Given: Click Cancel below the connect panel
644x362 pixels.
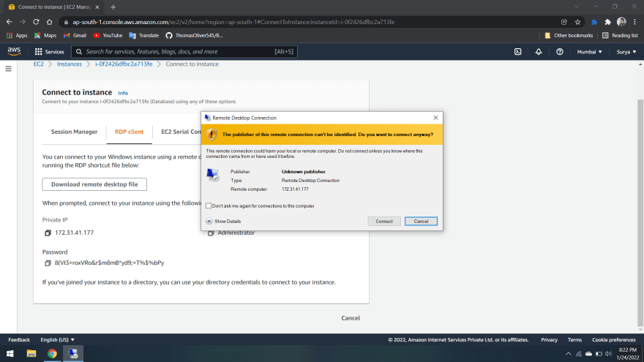Looking at the screenshot, I should (351, 318).
